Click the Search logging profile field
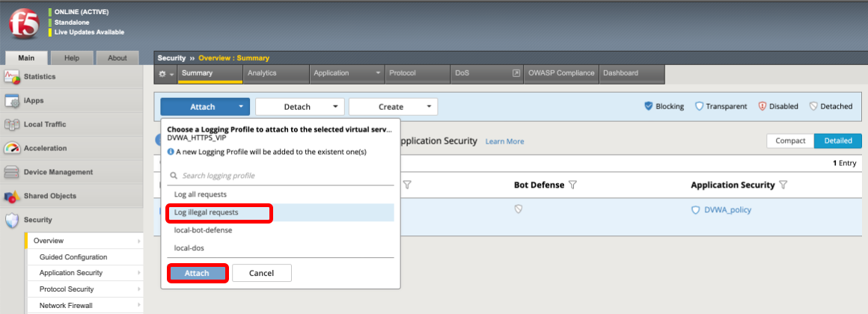The image size is (868, 314). coord(280,175)
